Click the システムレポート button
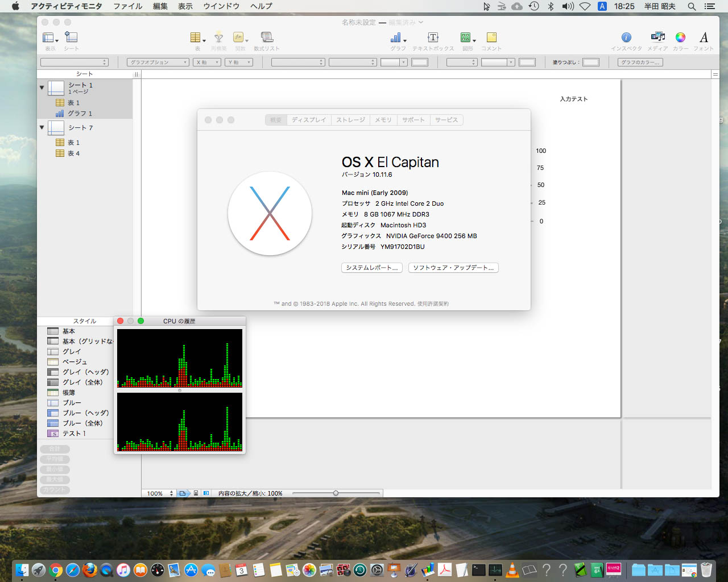 [371, 267]
